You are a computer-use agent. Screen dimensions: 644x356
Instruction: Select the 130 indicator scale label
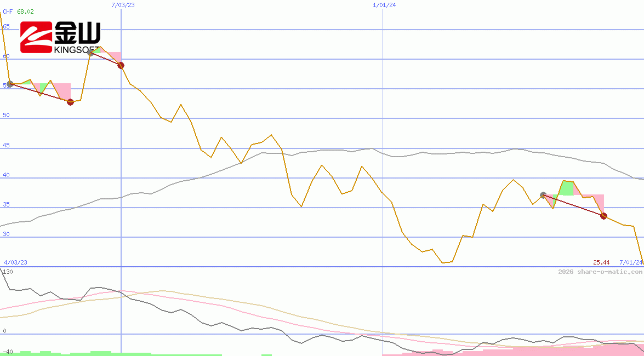tap(8, 272)
